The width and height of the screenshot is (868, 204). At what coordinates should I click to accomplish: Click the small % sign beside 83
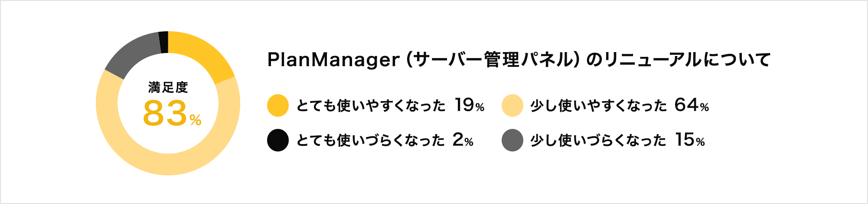tap(196, 120)
